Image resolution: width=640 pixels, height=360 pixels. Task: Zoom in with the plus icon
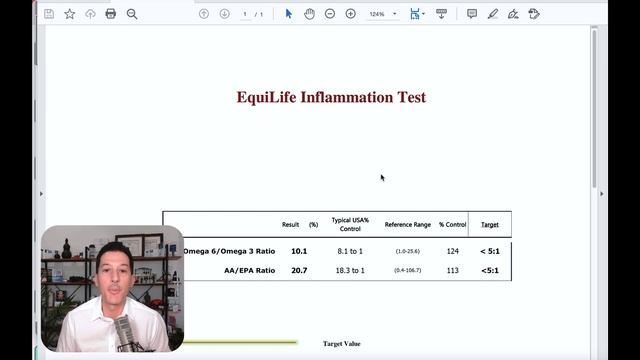tap(351, 14)
